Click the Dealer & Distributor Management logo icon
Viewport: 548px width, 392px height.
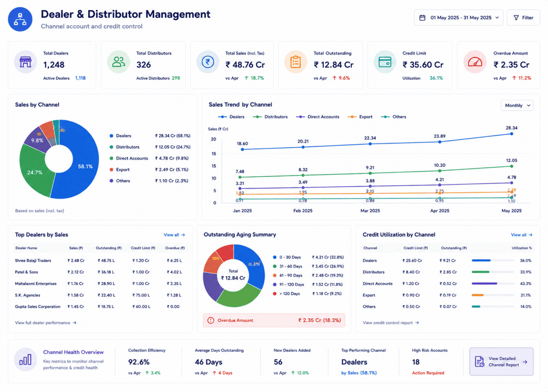point(20,19)
